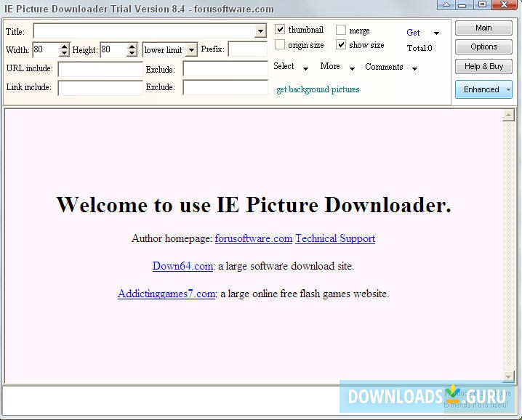The image size is (522, 420).
Task: Visit the Down64.com link
Action: click(182, 266)
